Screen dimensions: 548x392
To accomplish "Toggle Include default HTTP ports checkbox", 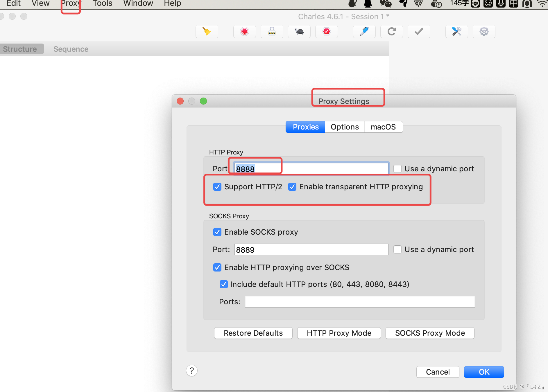I will 224,284.
